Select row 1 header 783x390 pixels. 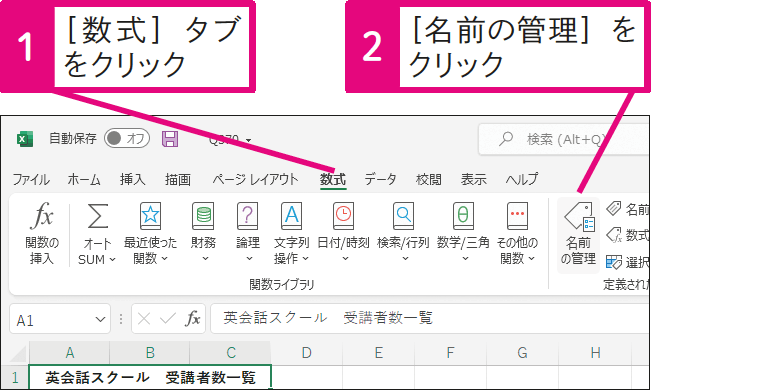(x=15, y=378)
